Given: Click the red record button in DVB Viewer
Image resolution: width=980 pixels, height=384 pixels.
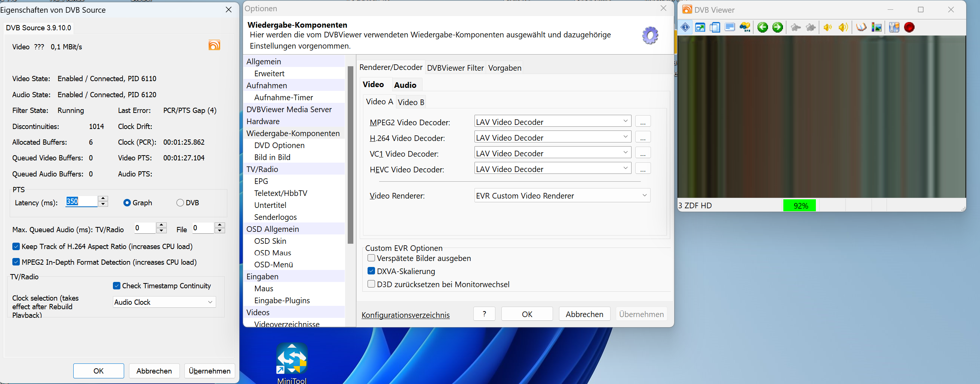Looking at the screenshot, I should 909,27.
